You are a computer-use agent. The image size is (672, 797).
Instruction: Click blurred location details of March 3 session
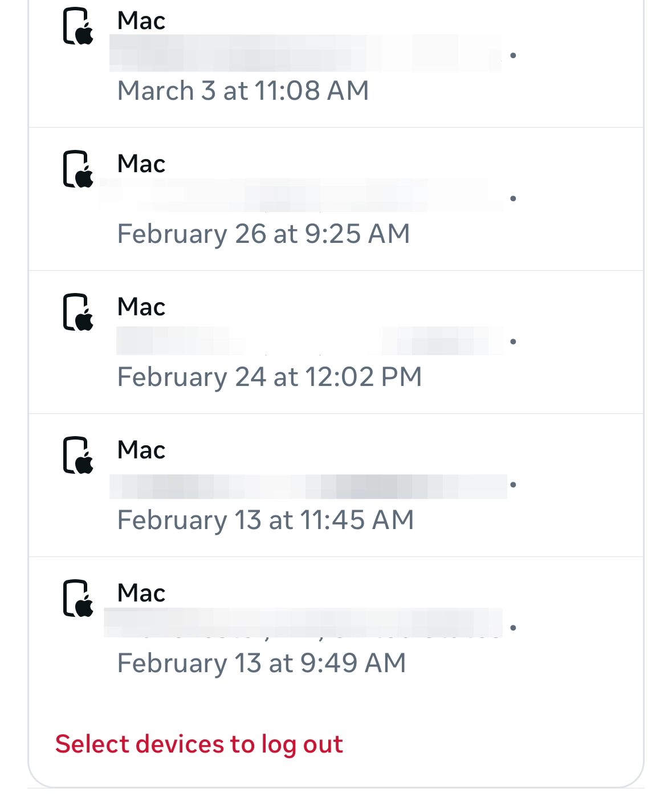tap(306, 54)
